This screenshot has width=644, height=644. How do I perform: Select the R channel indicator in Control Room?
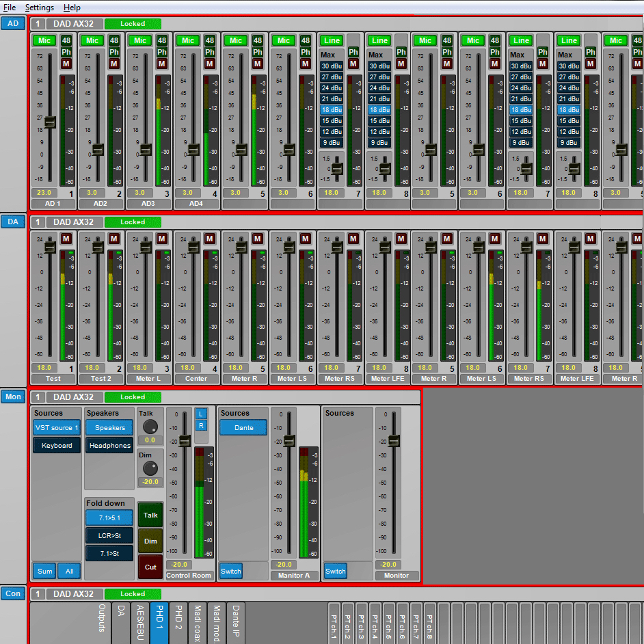(201, 425)
